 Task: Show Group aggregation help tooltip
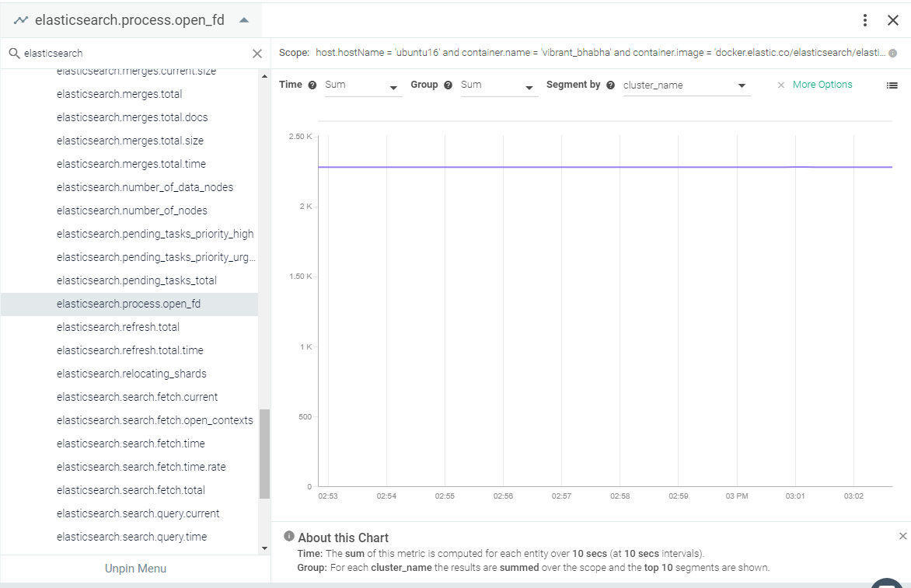[448, 85]
